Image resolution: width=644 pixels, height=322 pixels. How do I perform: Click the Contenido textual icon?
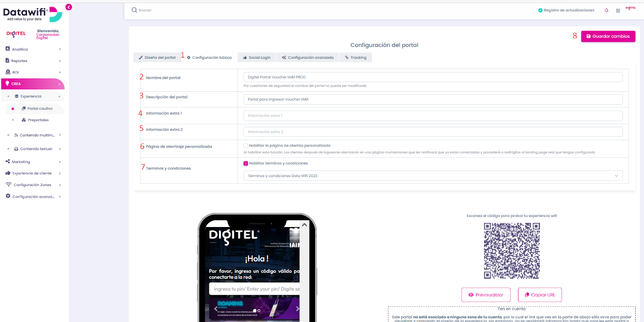coord(16,149)
